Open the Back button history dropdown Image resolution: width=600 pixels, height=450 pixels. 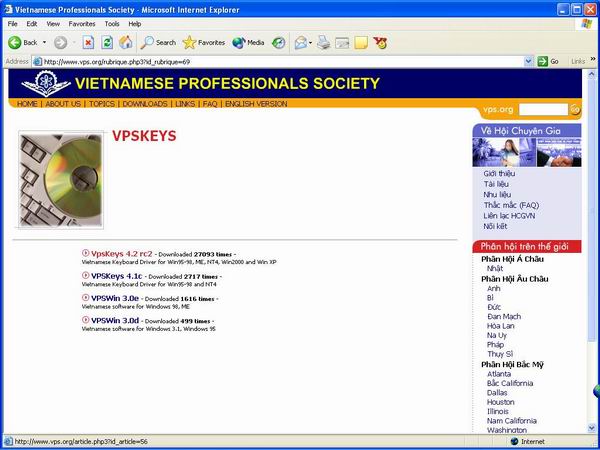[44, 42]
